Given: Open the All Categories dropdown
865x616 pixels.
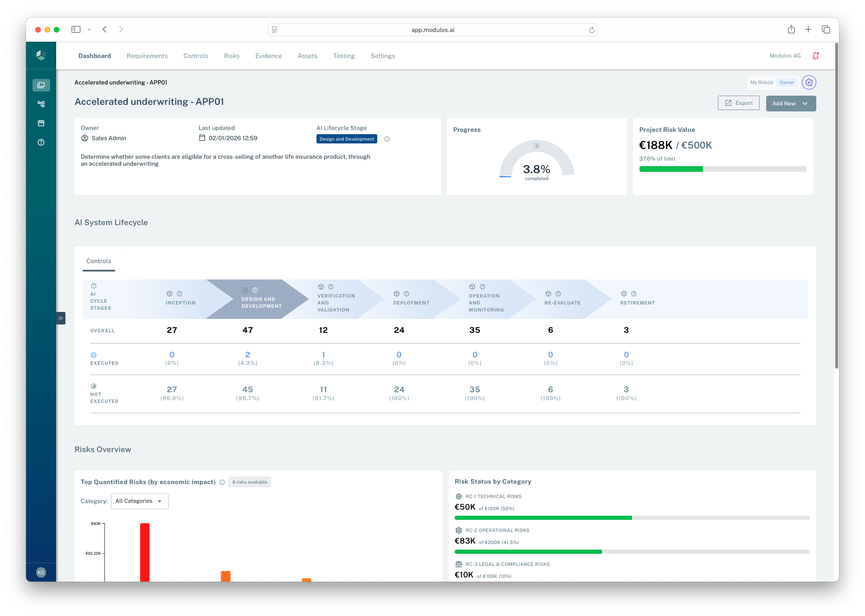Looking at the screenshot, I should pos(139,501).
